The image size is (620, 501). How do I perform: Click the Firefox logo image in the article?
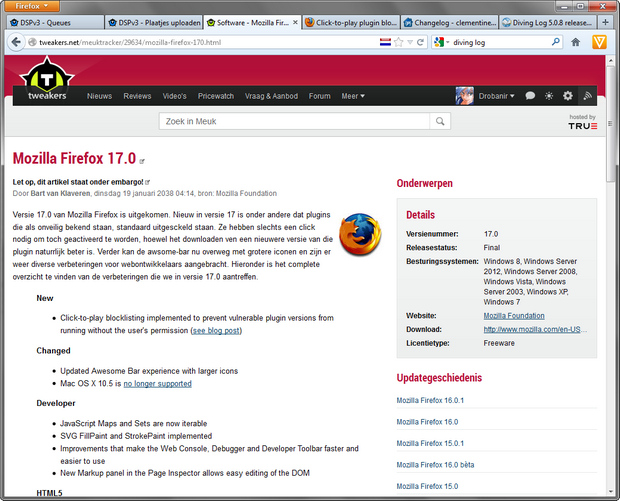pyautogui.click(x=360, y=234)
